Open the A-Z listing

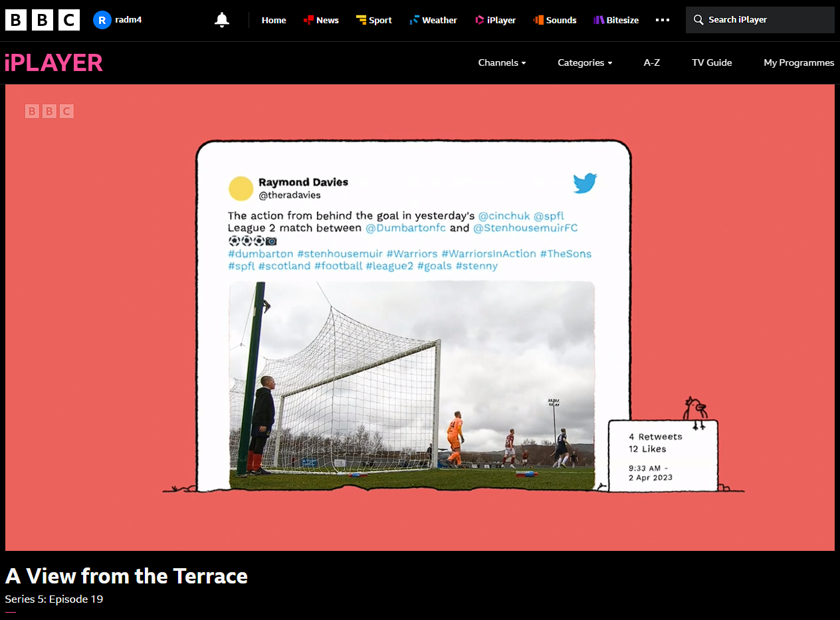pyautogui.click(x=652, y=62)
